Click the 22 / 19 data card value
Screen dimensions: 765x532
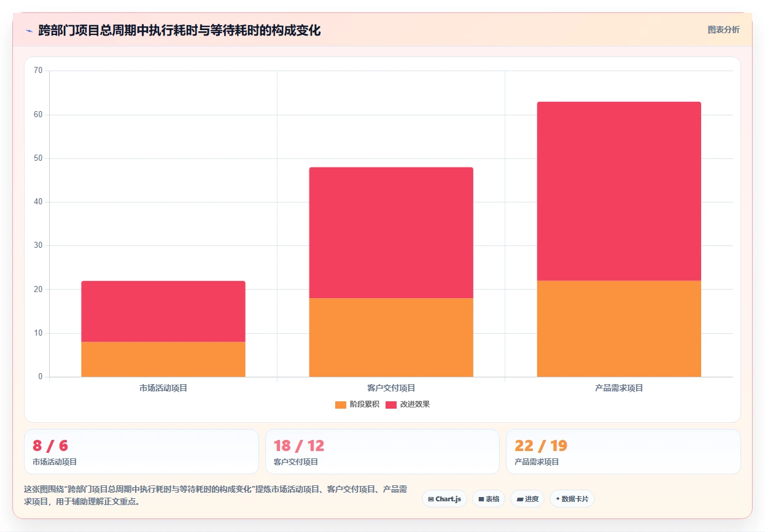[x=541, y=446]
